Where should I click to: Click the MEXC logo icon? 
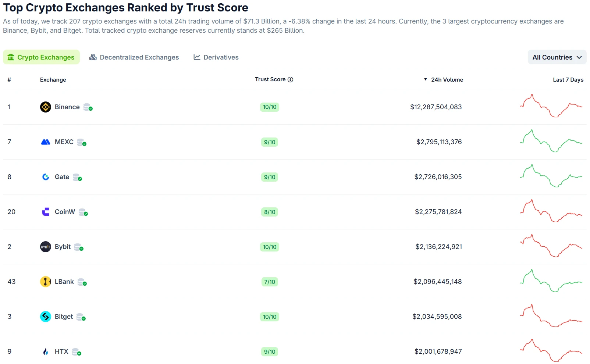click(46, 142)
